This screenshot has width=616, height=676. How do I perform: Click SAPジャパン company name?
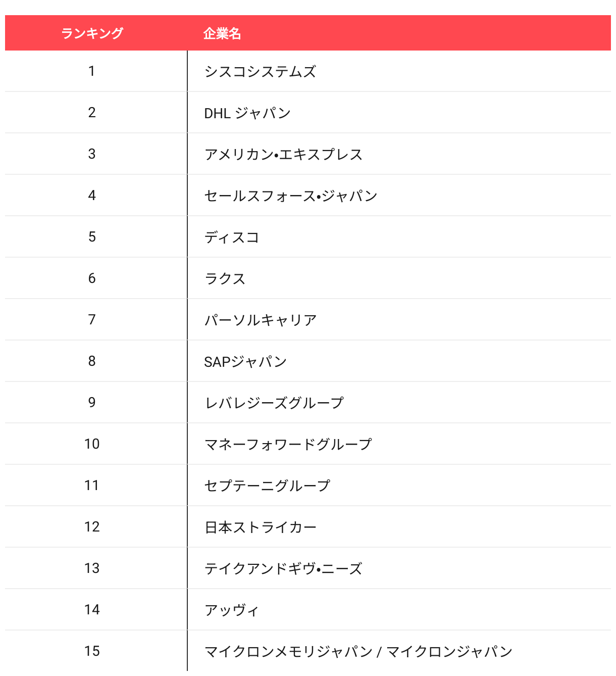point(245,362)
